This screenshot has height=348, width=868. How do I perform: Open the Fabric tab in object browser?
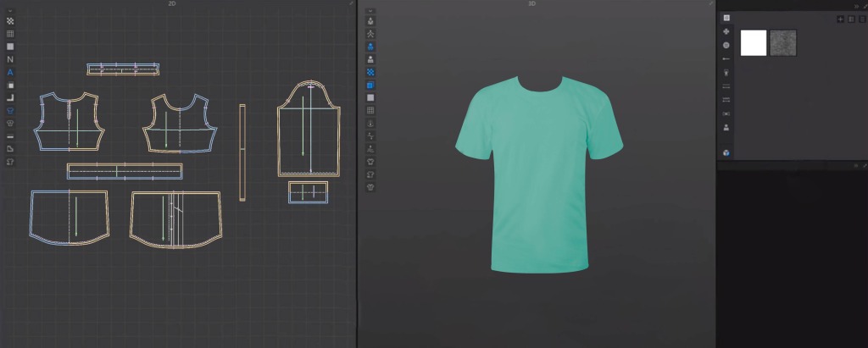(726, 19)
